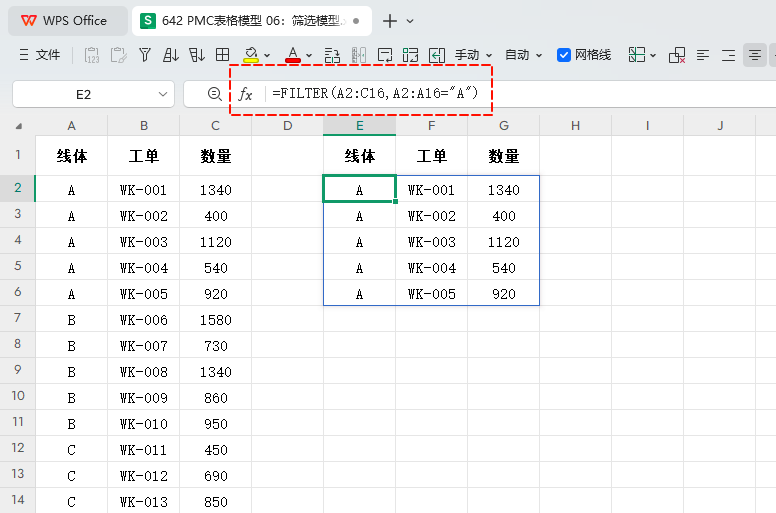Click the table borders grid icon
Viewport: 776px width, 513px height.
pyautogui.click(x=223, y=54)
